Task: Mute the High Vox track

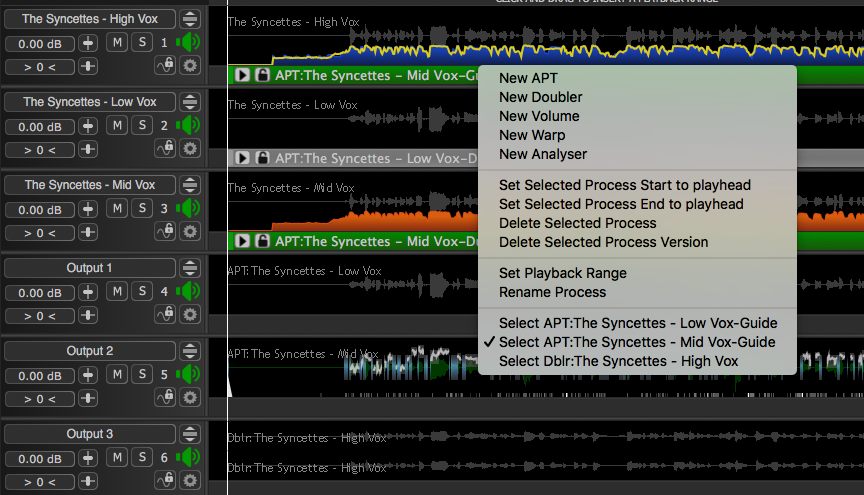Action: 117,43
